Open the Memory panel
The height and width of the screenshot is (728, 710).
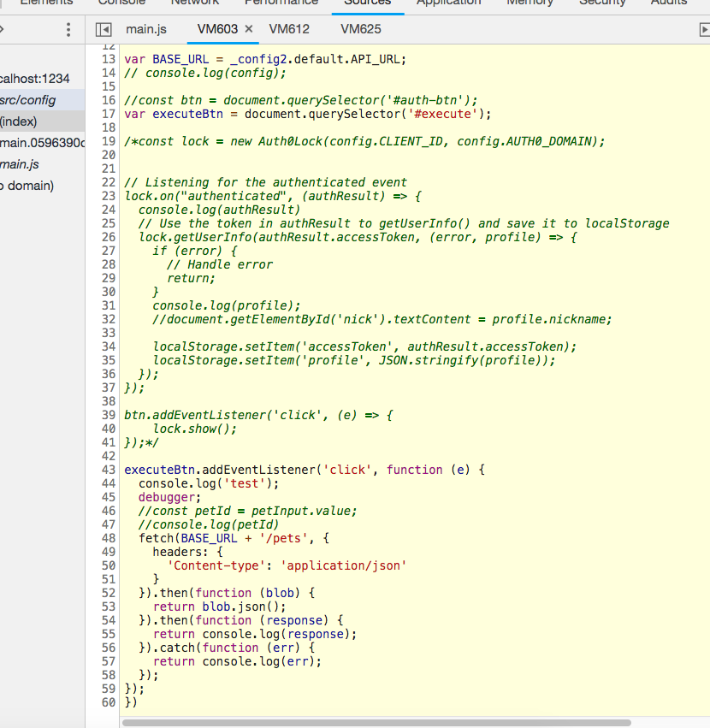[x=530, y=3]
